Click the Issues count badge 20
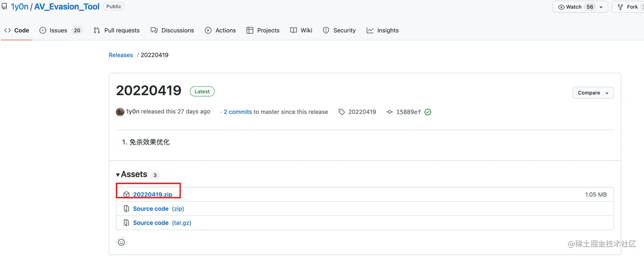The height and width of the screenshot is (256, 644). click(77, 30)
